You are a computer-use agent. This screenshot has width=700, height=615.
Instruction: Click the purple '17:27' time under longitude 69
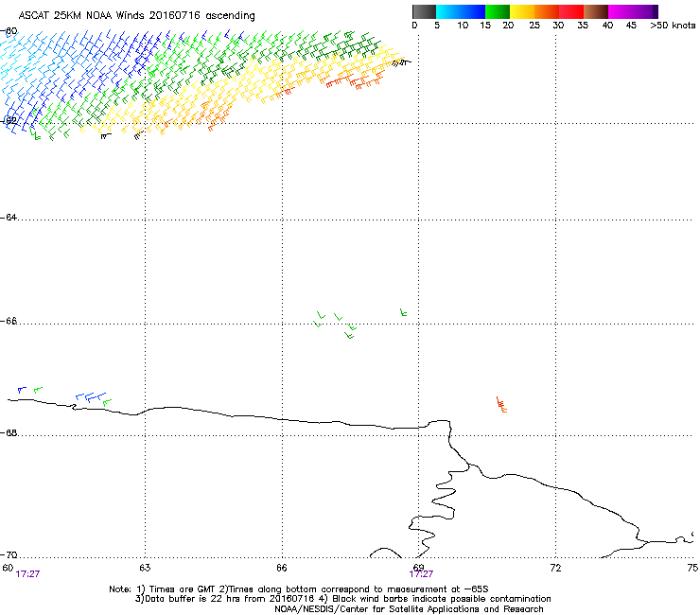point(421,574)
